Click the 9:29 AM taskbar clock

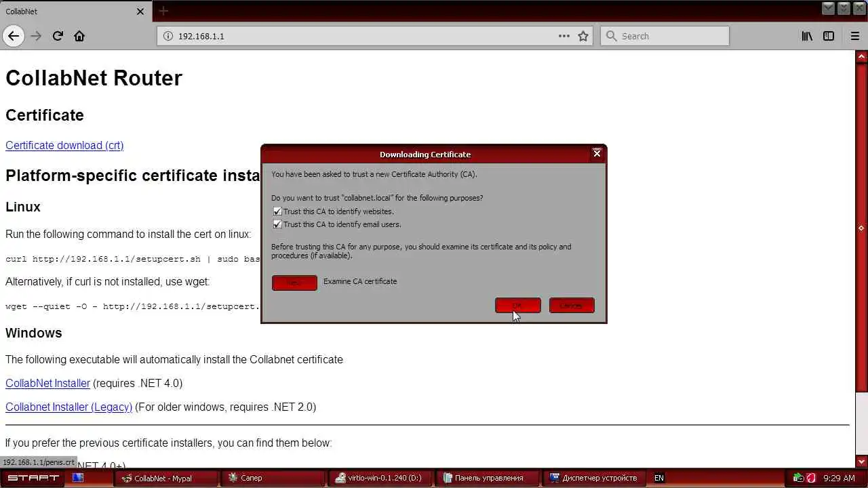[839, 478]
